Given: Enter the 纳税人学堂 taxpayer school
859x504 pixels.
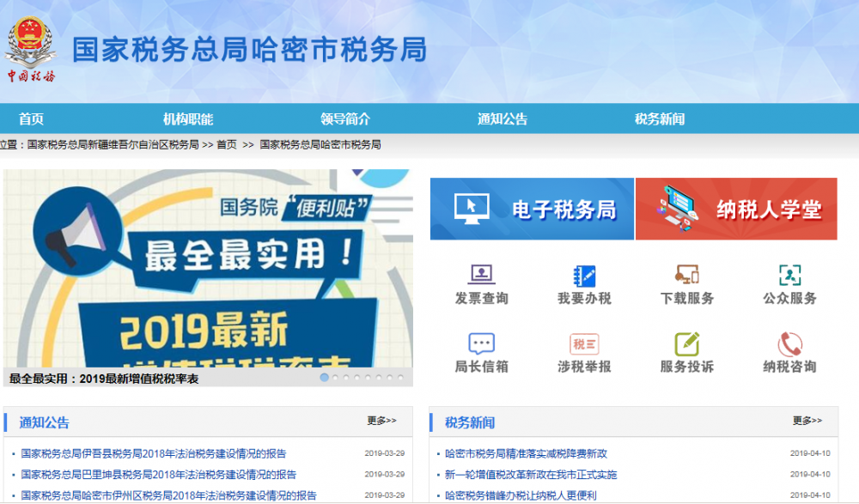Looking at the screenshot, I should tap(736, 209).
